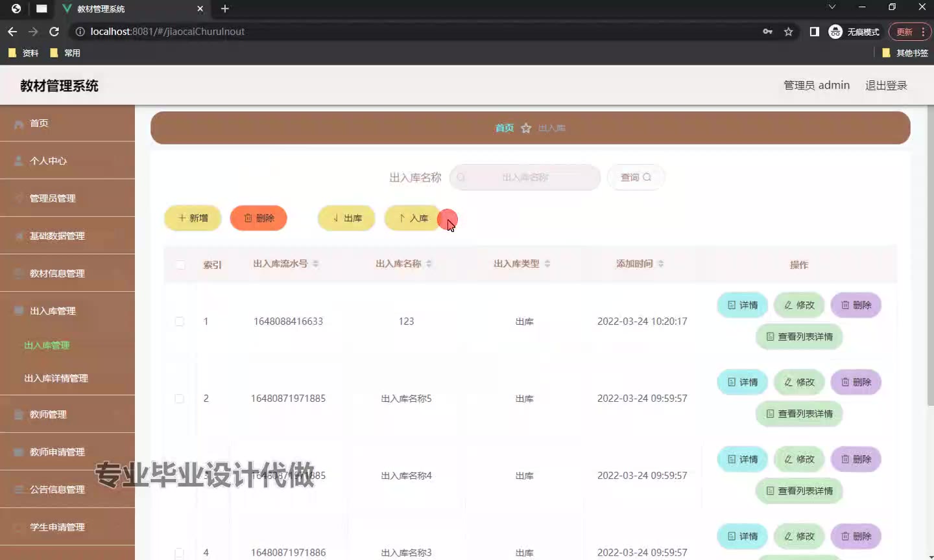The width and height of the screenshot is (934, 560).
Task: Go back with browser back arrow
Action: [12, 31]
